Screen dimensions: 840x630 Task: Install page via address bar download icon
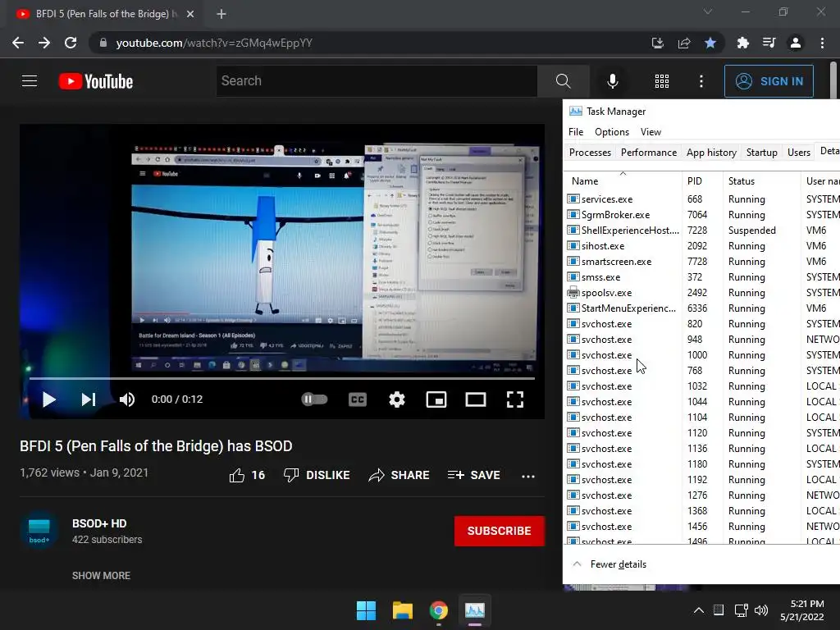point(657,43)
